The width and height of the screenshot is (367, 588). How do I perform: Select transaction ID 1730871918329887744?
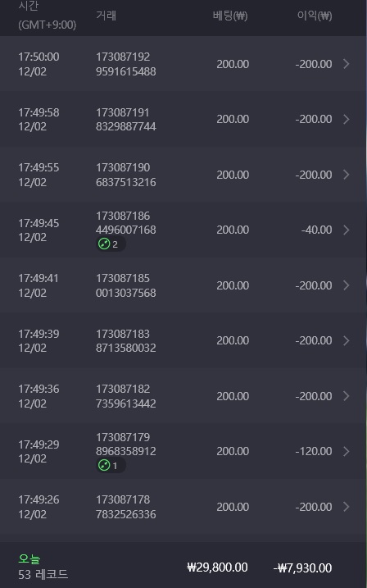click(x=126, y=119)
